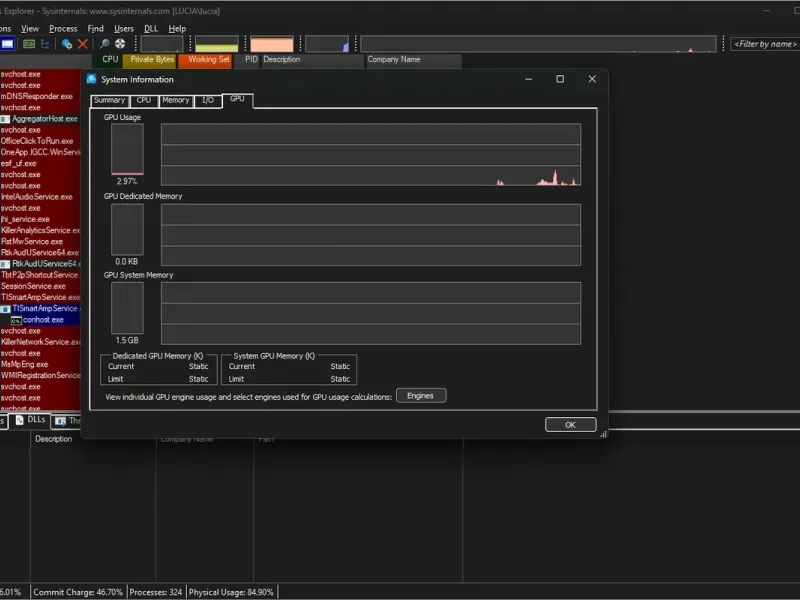Image resolution: width=800 pixels, height=600 pixels.
Task: Click the AggregatorHost.exe process icon
Action: [5, 119]
